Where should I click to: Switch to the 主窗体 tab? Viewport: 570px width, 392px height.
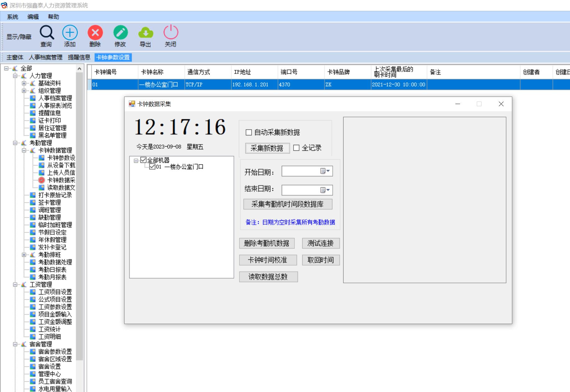pyautogui.click(x=15, y=57)
